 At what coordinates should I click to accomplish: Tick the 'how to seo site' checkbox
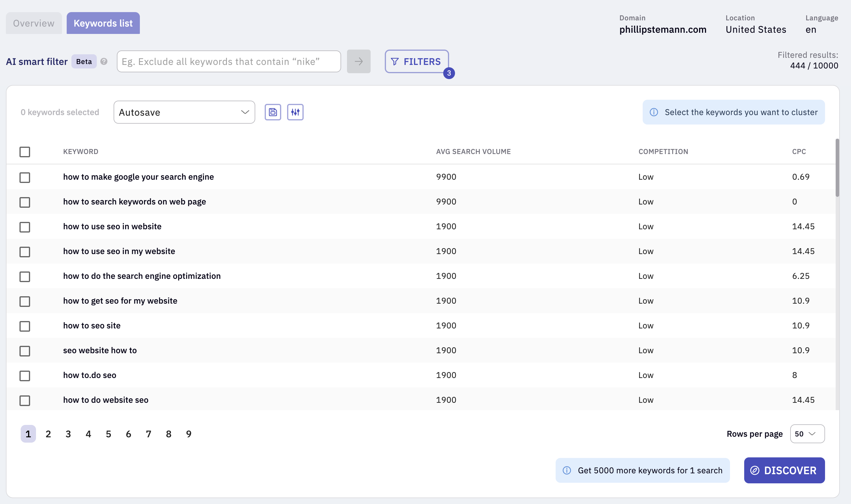click(25, 326)
